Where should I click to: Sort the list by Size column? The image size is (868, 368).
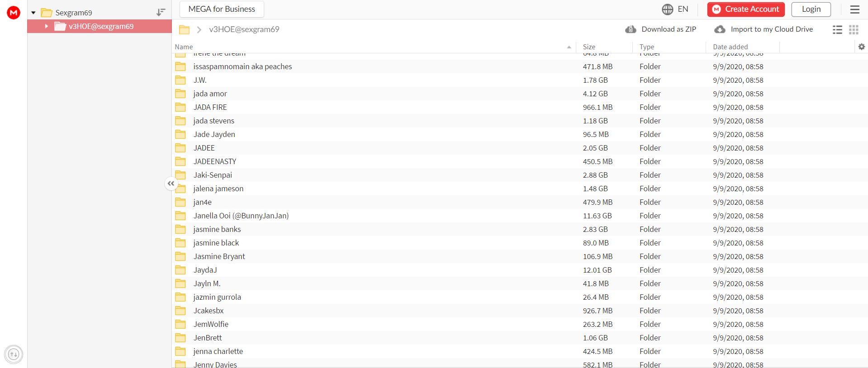coord(589,47)
